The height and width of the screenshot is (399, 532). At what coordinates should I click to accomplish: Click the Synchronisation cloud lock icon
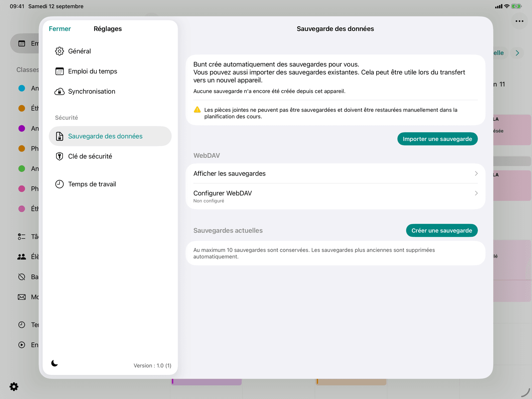click(60, 91)
